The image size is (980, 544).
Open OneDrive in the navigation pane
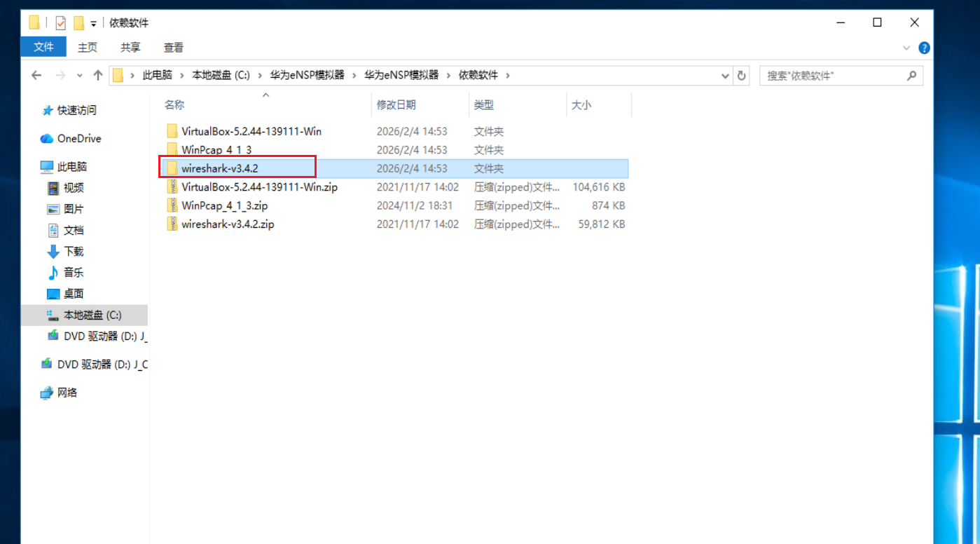(x=79, y=138)
